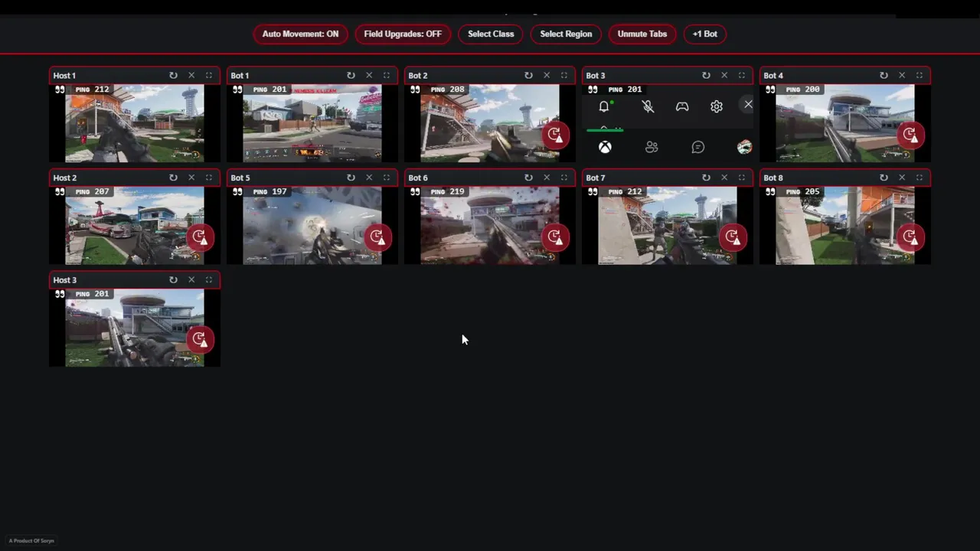
Task: Reload the Bot 2 stream
Action: click(528, 75)
